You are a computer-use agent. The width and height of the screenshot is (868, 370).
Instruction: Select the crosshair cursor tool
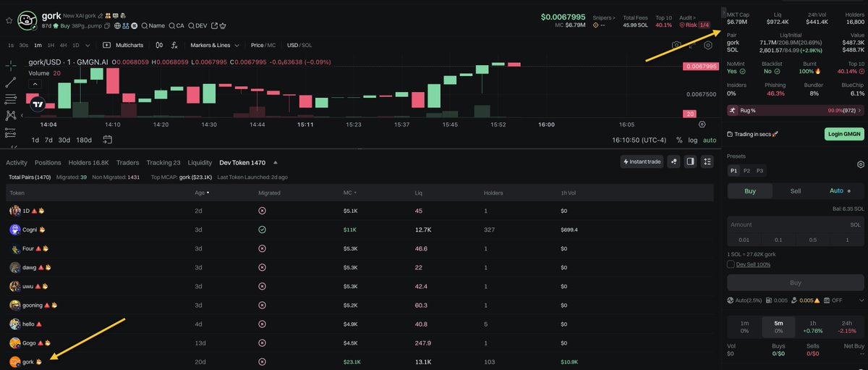click(x=11, y=65)
